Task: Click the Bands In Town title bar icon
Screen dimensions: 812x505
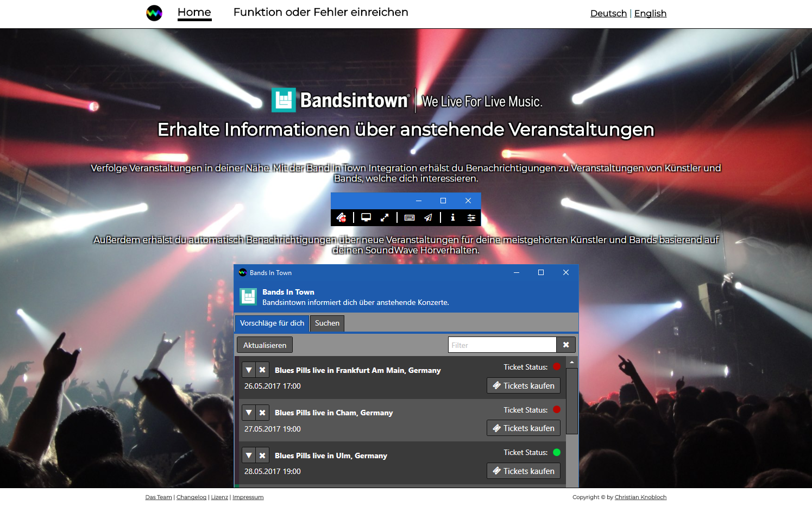Action: tap(243, 272)
